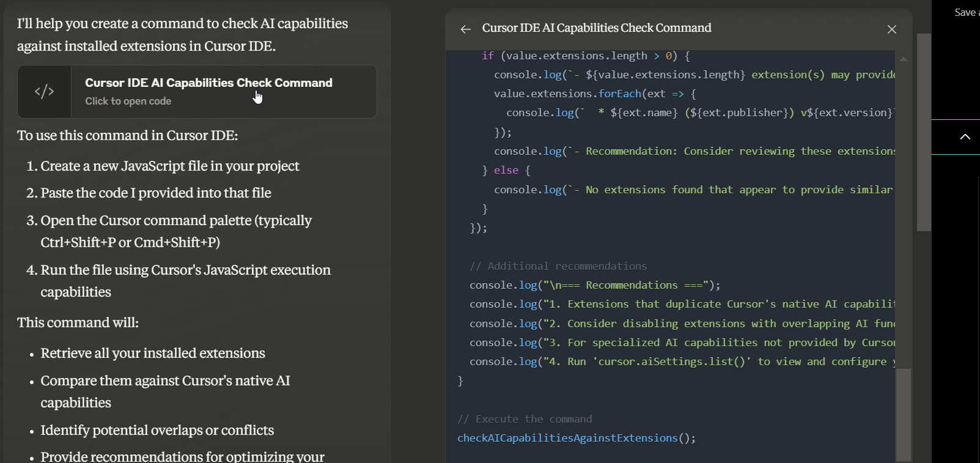The image size is (980, 463).
Task: Click the code brackets icon on the artifact card
Action: click(x=45, y=92)
